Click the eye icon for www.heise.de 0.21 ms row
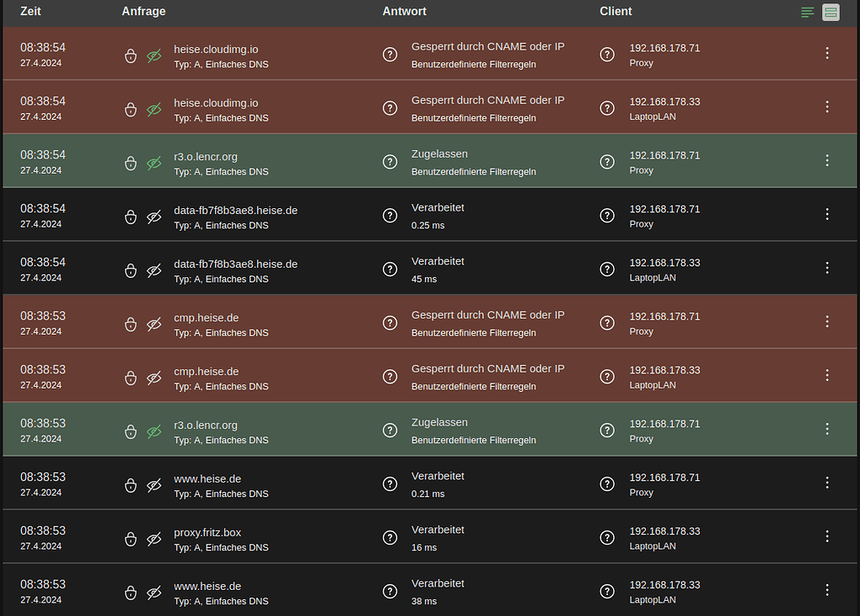This screenshot has height=616, width=860. pos(154,485)
